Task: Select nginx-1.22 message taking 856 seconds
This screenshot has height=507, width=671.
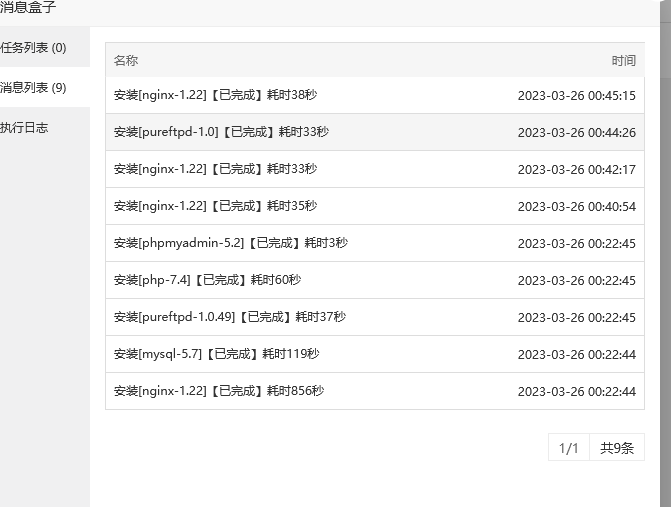Action: click(x=218, y=391)
